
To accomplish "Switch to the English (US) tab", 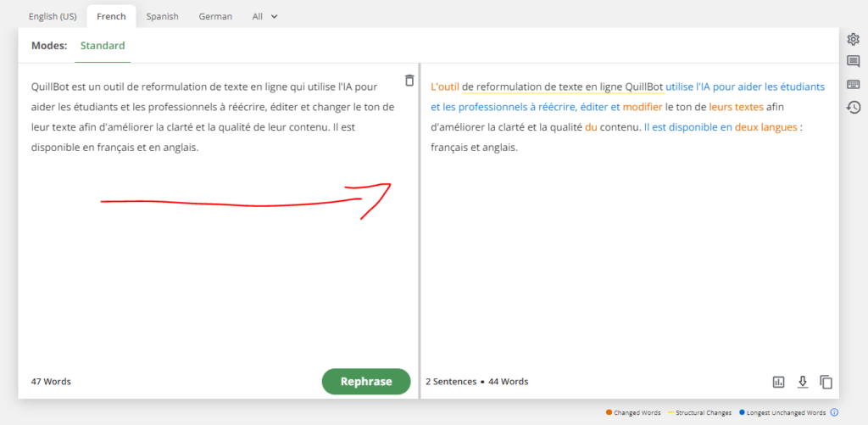I will [53, 16].
